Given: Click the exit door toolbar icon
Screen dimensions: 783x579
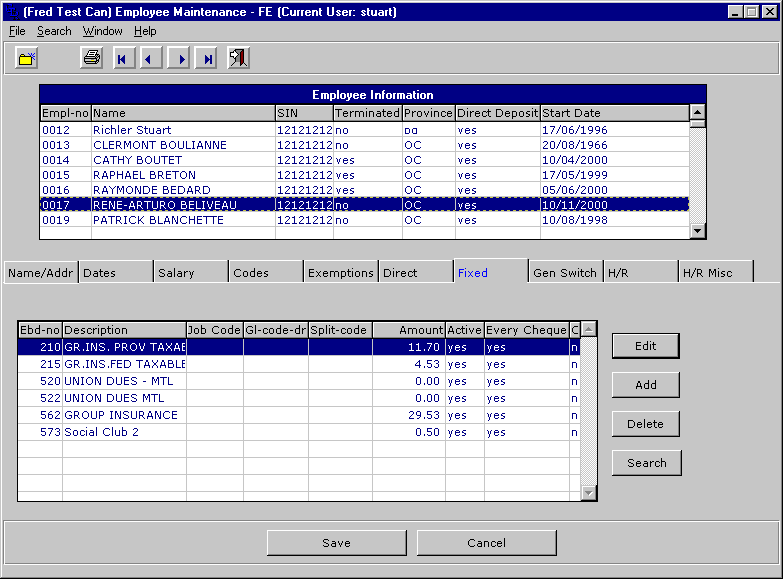Looking at the screenshot, I should (x=238, y=58).
